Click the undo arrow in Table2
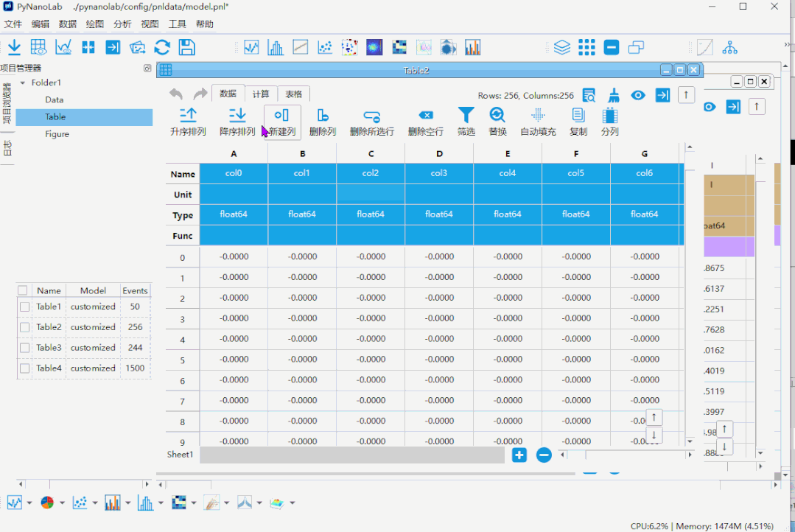Image resolution: width=795 pixels, height=532 pixels. tap(176, 94)
